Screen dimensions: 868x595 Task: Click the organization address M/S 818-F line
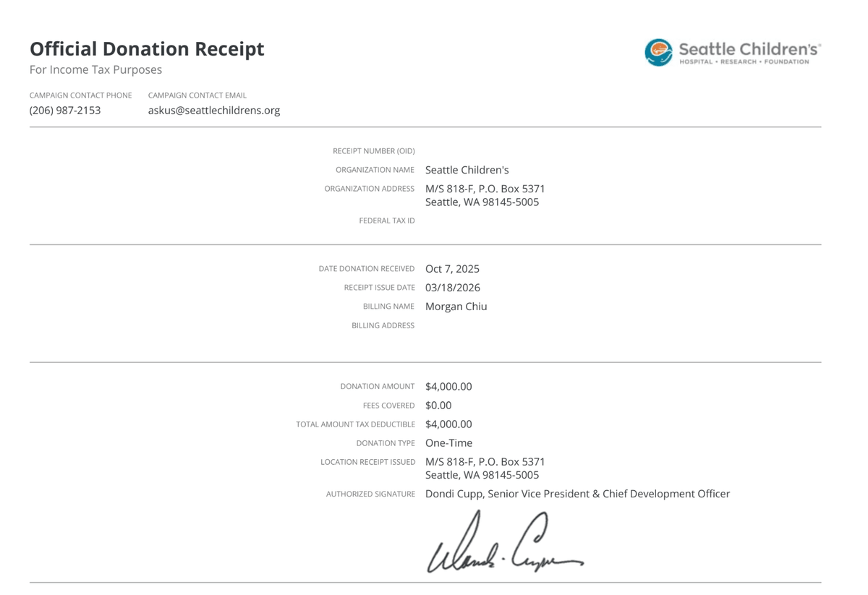click(x=485, y=189)
